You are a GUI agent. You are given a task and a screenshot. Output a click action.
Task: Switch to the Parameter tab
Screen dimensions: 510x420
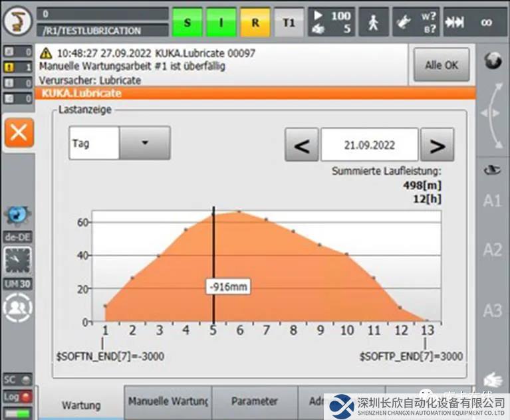tap(254, 401)
